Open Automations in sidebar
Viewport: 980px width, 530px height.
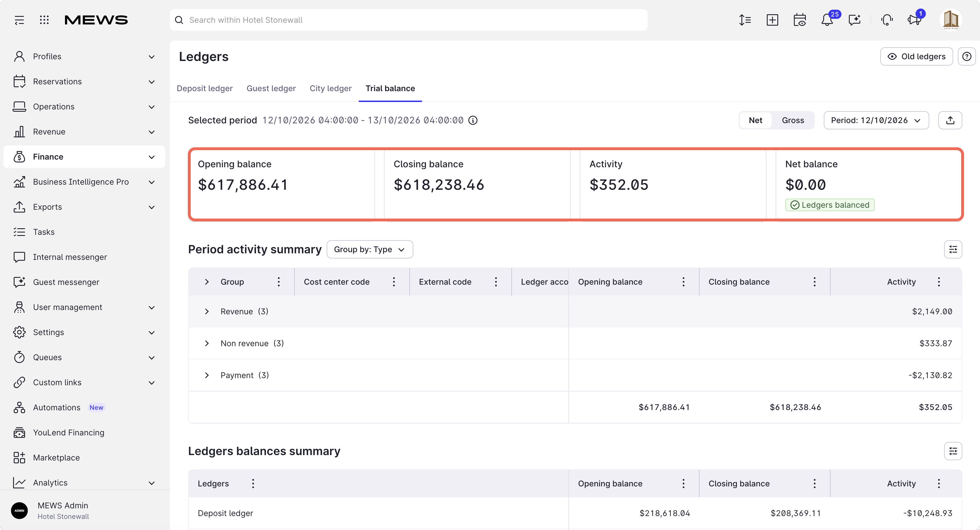84,407
